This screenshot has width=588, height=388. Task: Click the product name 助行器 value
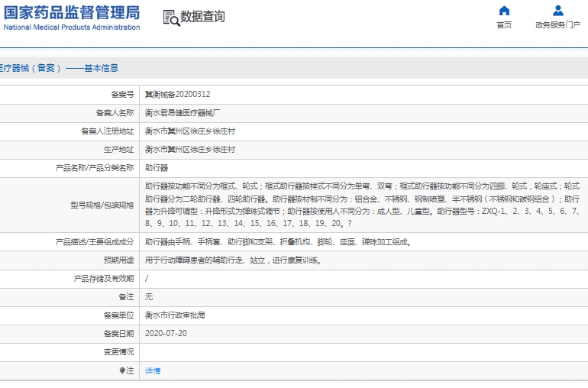[x=157, y=168]
